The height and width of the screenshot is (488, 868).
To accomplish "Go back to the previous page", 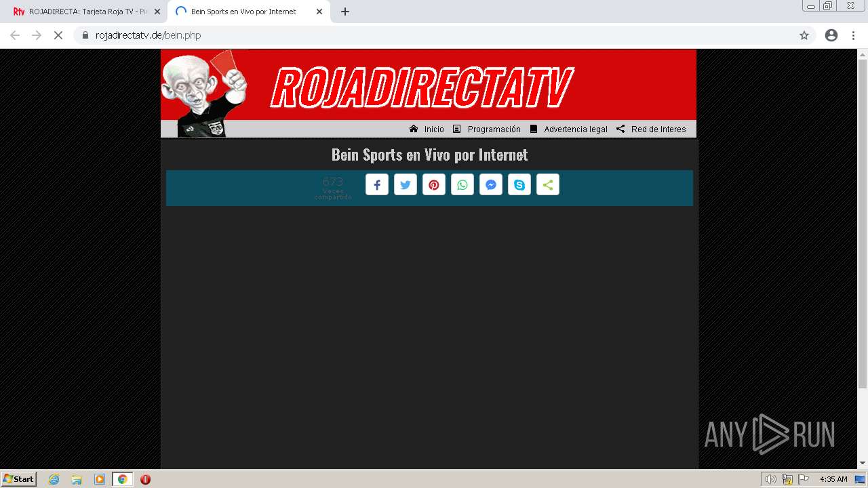I will [x=15, y=35].
